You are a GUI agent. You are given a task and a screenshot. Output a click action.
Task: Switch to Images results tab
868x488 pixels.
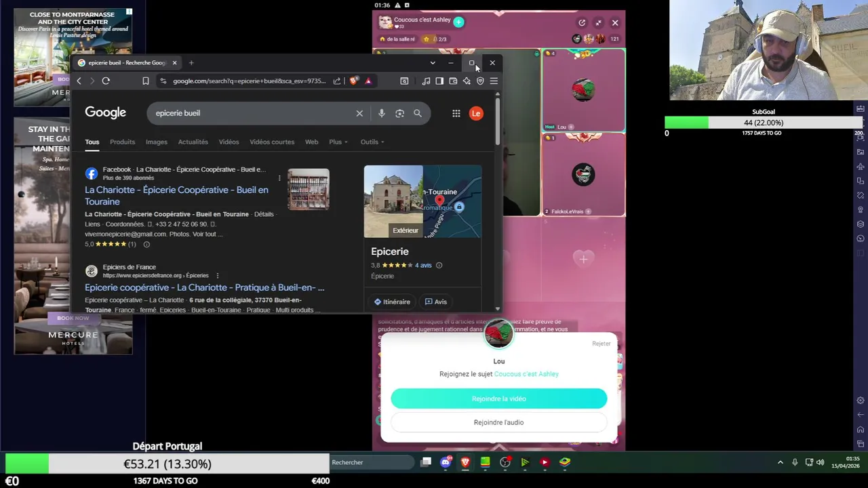pos(156,142)
